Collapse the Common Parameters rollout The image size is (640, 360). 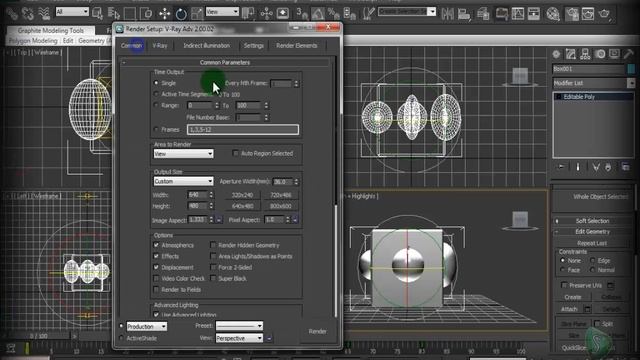[x=224, y=62]
